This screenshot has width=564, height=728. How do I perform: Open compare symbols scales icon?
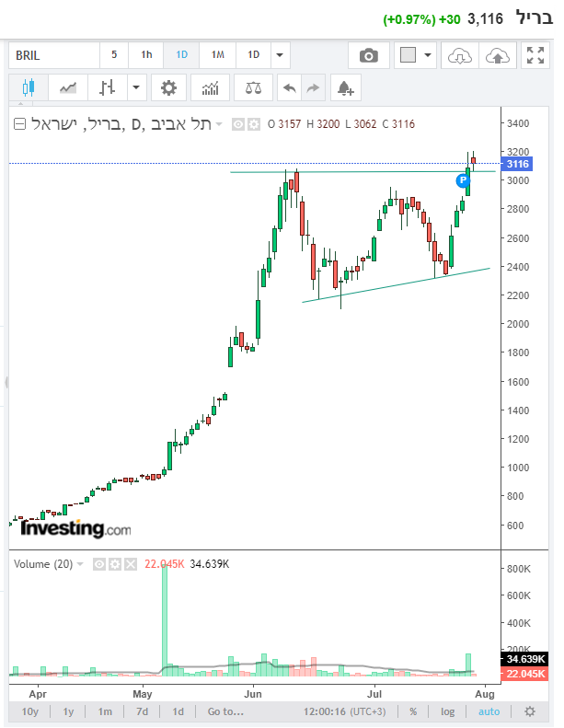point(253,87)
